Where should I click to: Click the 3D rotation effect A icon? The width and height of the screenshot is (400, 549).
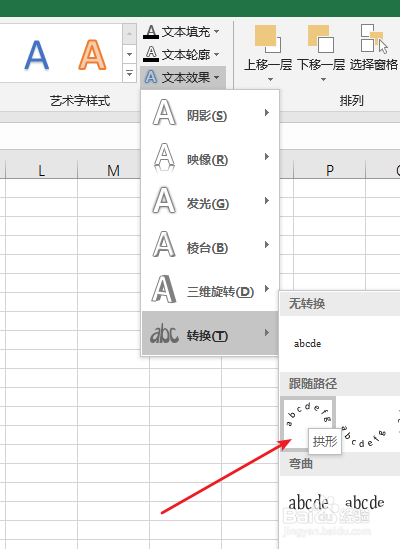point(164,289)
